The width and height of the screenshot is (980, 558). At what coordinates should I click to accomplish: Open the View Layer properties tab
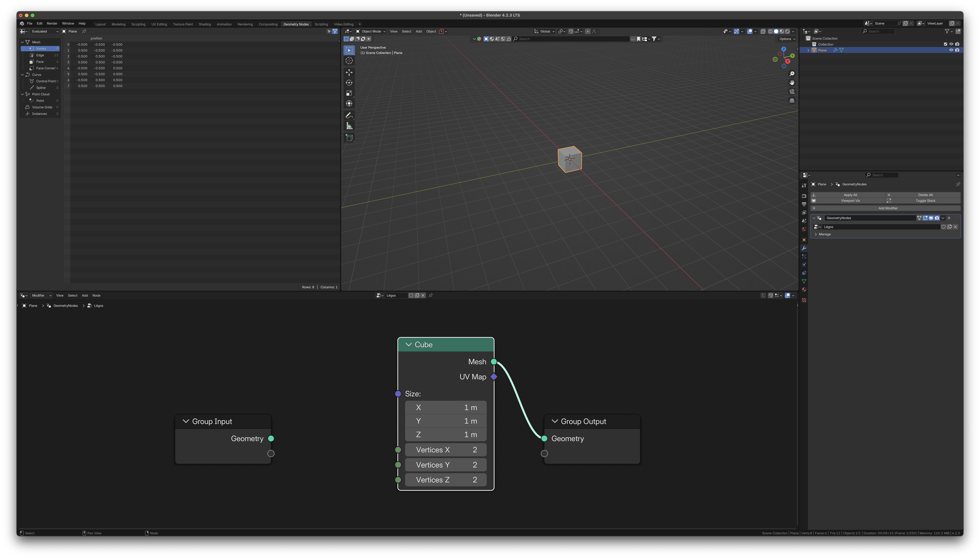[x=804, y=213]
